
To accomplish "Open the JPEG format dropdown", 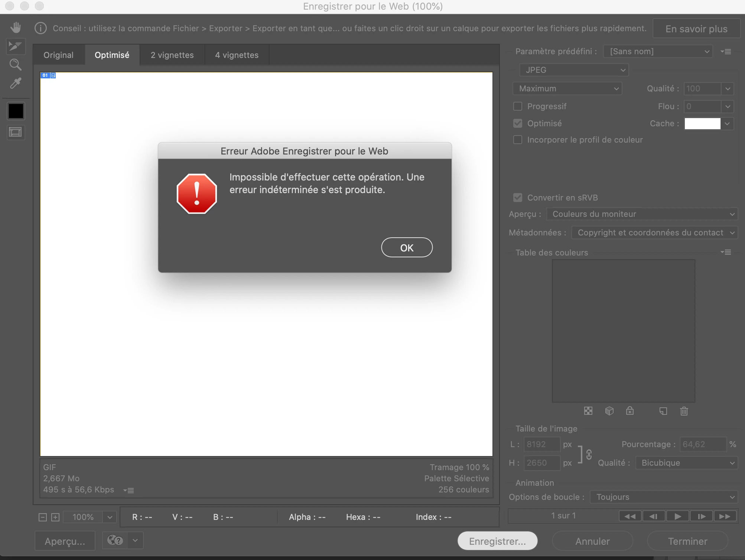I will click(x=573, y=70).
